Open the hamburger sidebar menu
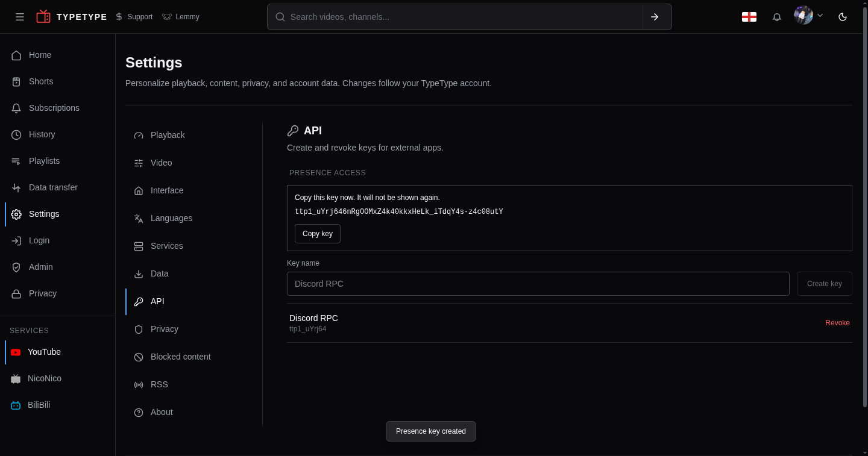Screen dimensions: 868x456 (x=20, y=17)
